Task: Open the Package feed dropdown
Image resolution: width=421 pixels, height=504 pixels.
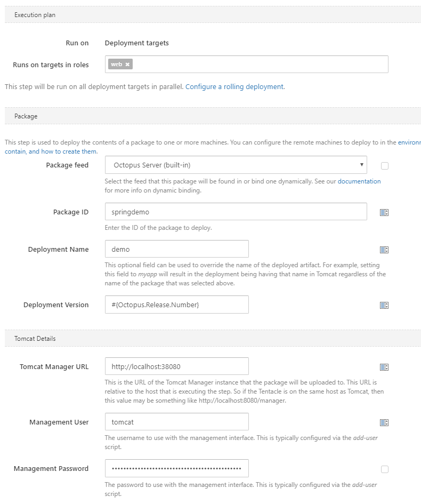Action: tap(236, 165)
